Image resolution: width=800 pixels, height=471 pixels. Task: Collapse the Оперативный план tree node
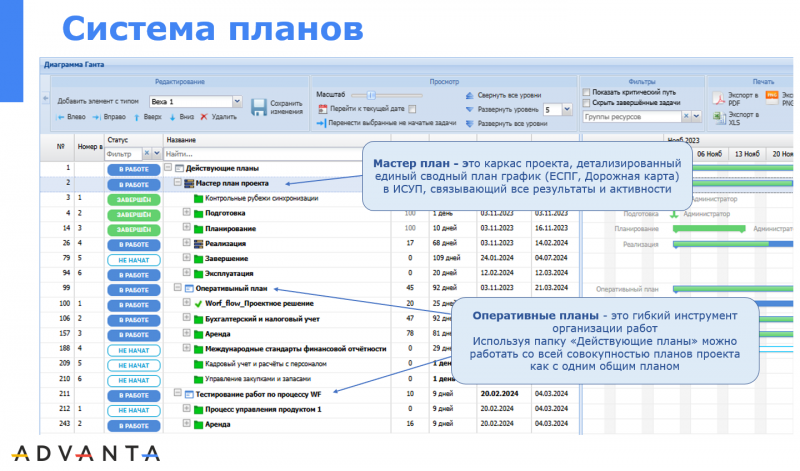[178, 288]
